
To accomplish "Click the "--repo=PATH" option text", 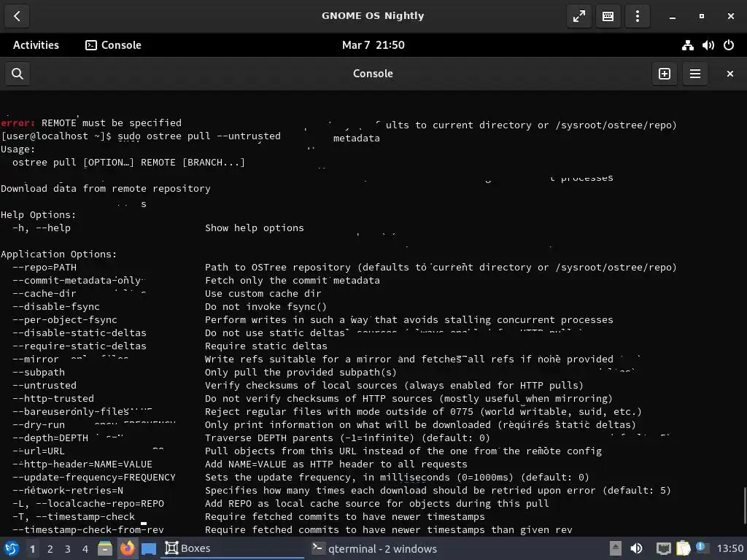I will [44, 268].
